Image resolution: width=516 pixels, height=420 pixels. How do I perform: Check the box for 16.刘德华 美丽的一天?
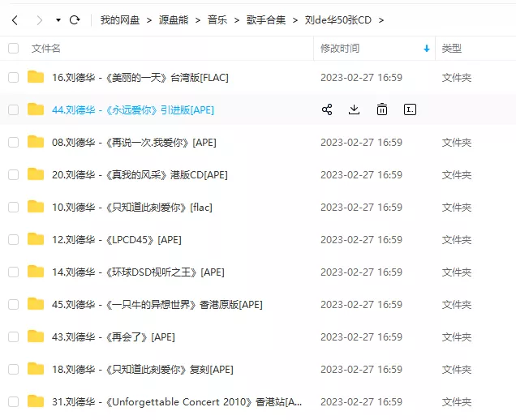[13, 77]
